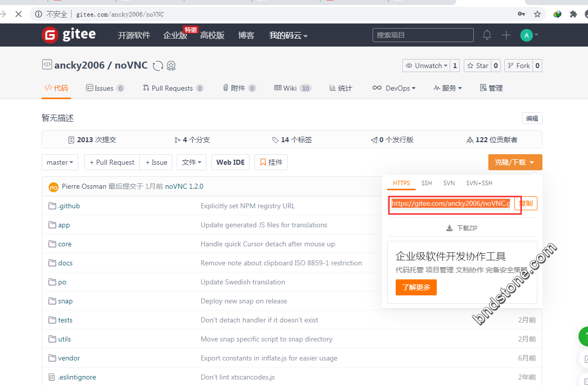Expand the Unwatch dropdown
The height and width of the screenshot is (386, 588).
(x=427, y=66)
